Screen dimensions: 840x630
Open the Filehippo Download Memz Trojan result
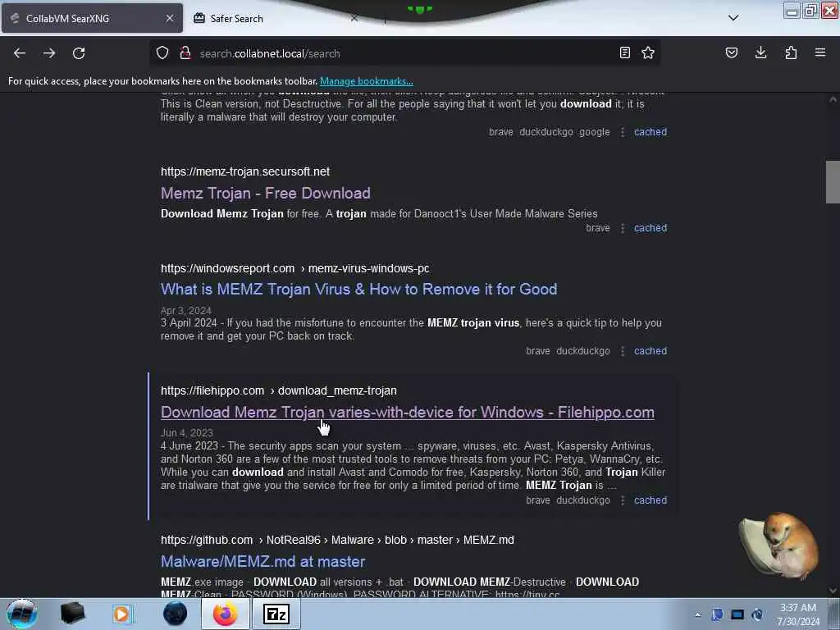(407, 412)
